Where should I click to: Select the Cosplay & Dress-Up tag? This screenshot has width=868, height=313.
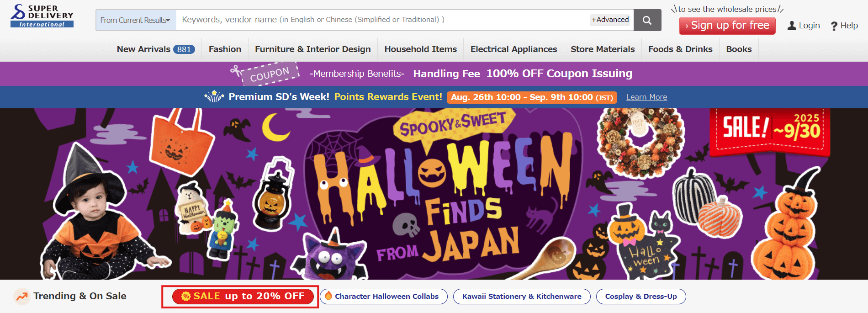[x=641, y=296]
